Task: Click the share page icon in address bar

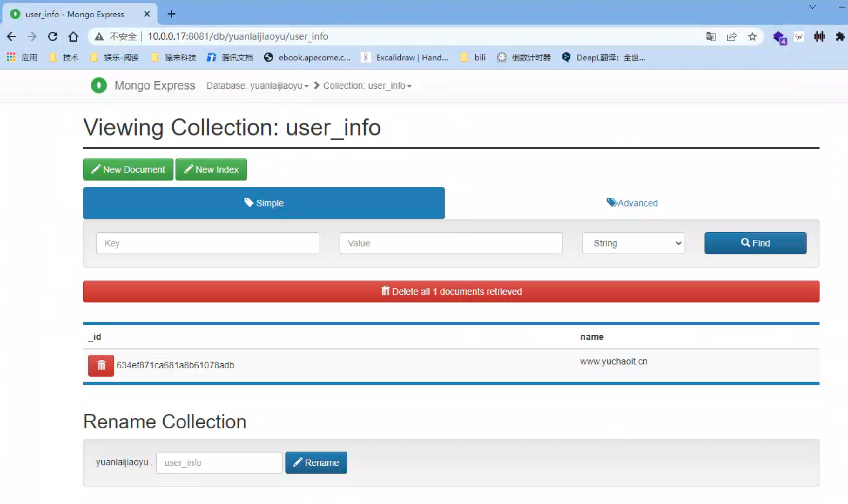Action: (x=731, y=36)
